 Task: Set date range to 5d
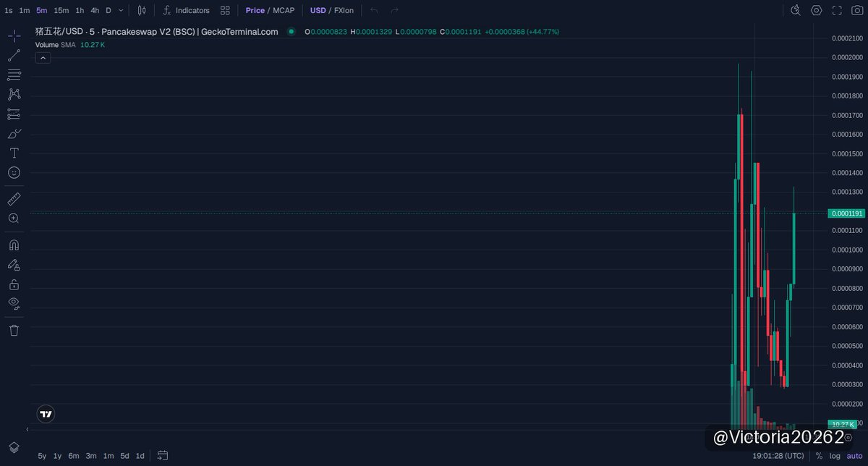pos(125,456)
